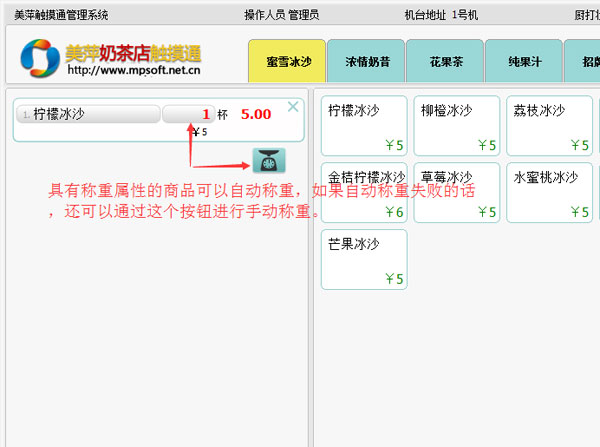
Task: Open the www.mpsoft.net.cn website link
Action: pyautogui.click(x=132, y=71)
